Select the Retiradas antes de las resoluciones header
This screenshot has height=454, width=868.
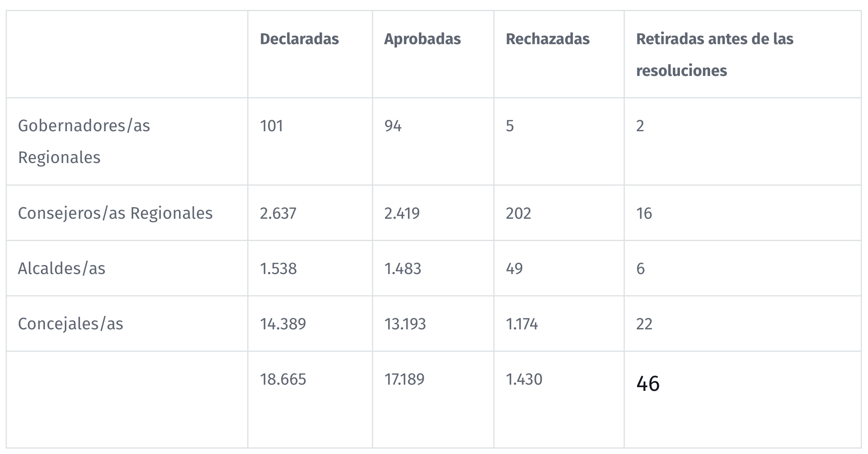point(715,55)
